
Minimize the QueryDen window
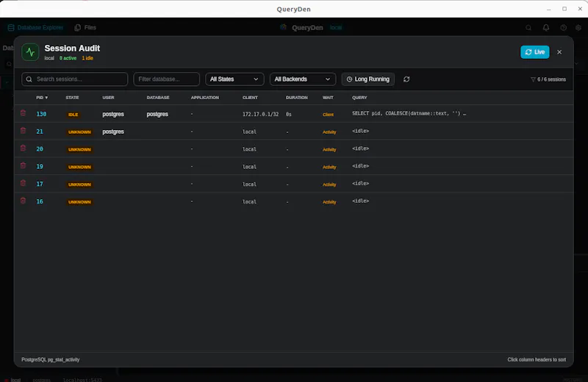click(x=548, y=9)
